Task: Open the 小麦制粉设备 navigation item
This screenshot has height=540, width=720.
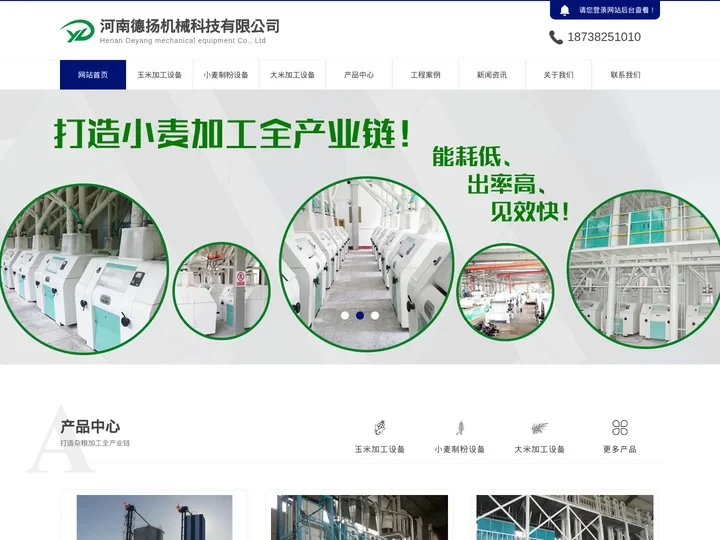Action: (x=226, y=75)
